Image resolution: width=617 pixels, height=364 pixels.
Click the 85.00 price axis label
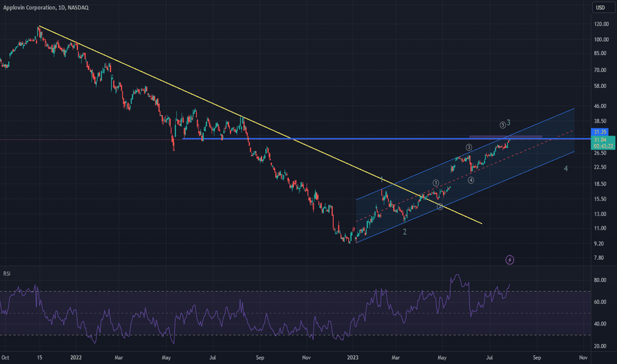(x=600, y=53)
